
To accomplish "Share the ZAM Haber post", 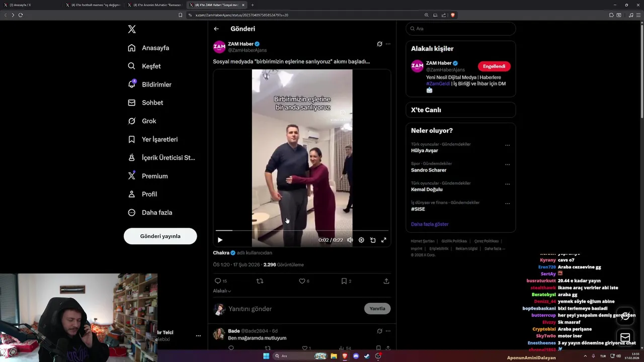I will click(x=386, y=281).
